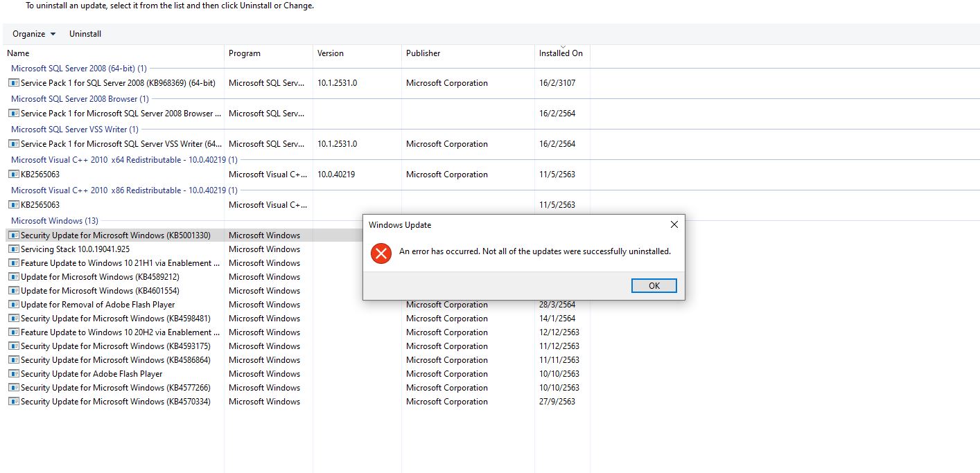Collapse the Microsoft Windows (13) group

click(55, 221)
